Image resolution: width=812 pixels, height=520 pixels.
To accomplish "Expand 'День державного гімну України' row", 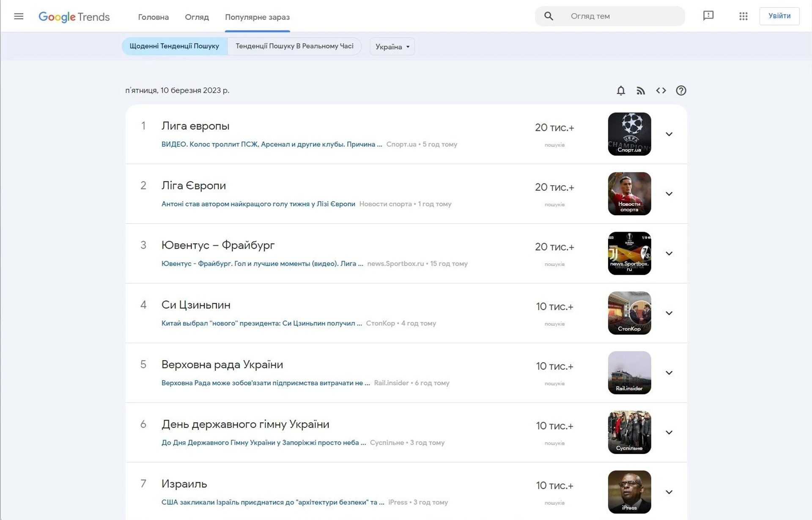I will tap(669, 432).
